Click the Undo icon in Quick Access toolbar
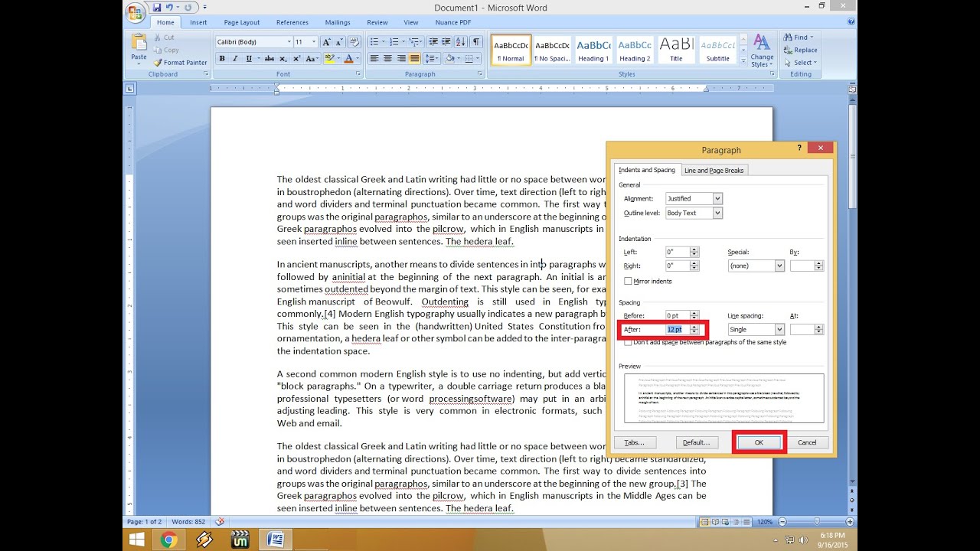The image size is (980, 551). click(x=169, y=7)
